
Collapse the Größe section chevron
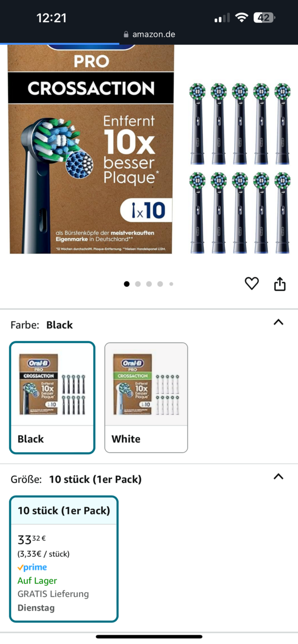(278, 476)
